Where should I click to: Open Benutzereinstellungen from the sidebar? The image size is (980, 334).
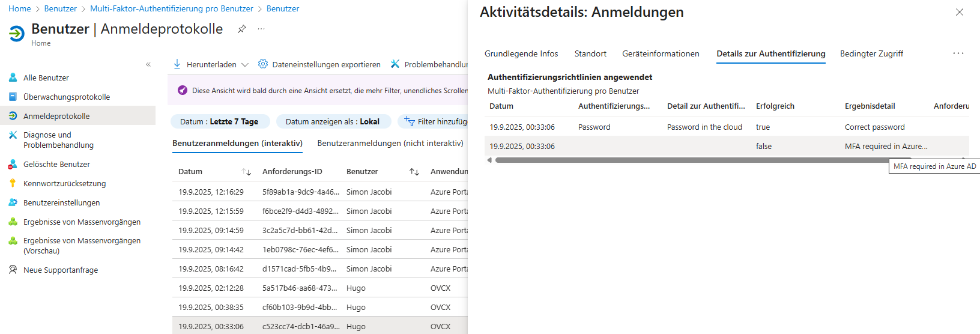click(61, 202)
